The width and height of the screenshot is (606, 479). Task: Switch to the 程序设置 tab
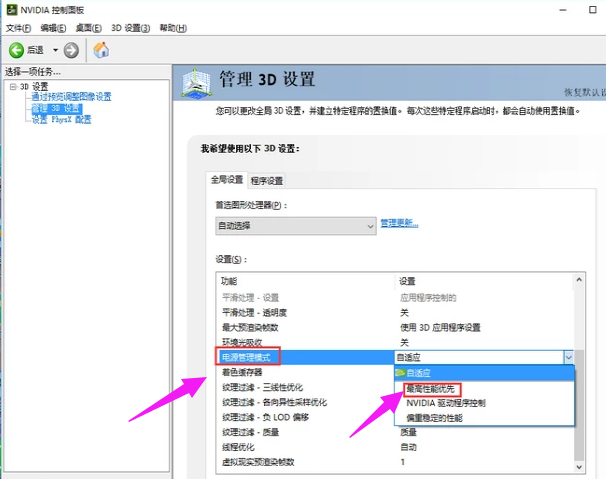[266, 180]
